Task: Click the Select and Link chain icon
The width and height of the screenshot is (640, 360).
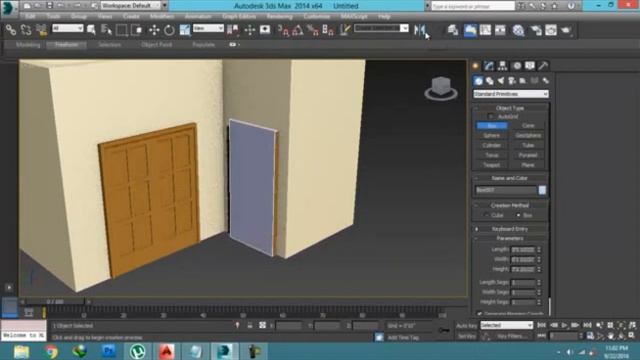Action: pyautogui.click(x=11, y=29)
